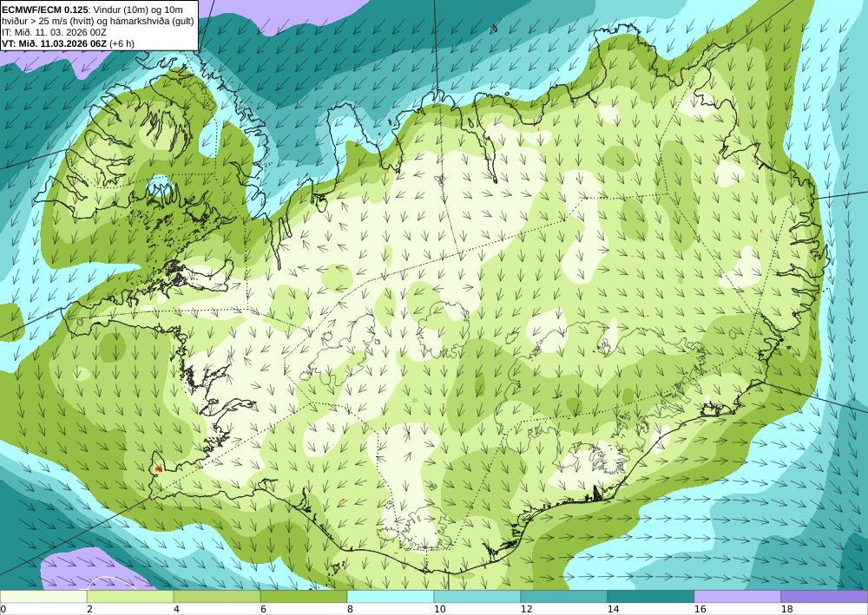
Task: Click the legend scale label '2'
Action: pyautogui.click(x=89, y=609)
